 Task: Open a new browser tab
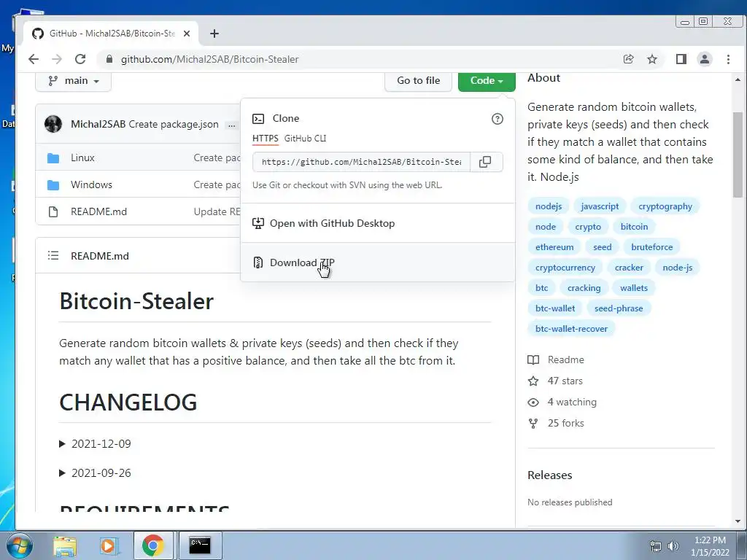click(214, 34)
